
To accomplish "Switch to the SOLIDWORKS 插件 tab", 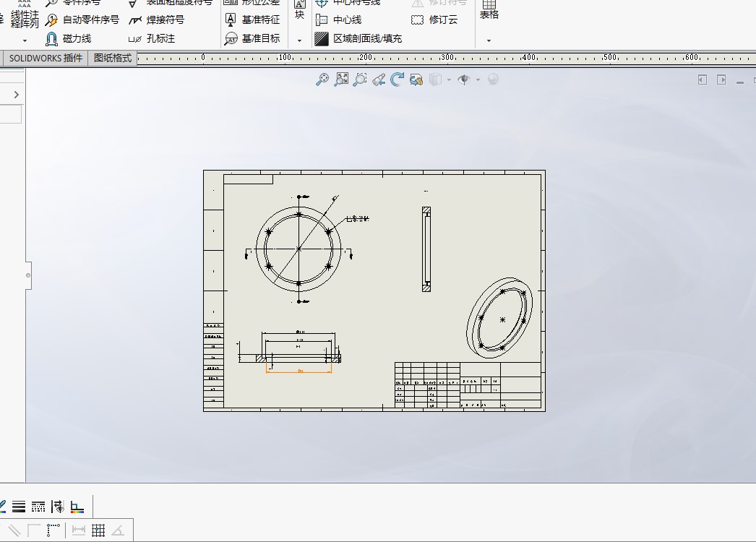I will click(x=46, y=59).
